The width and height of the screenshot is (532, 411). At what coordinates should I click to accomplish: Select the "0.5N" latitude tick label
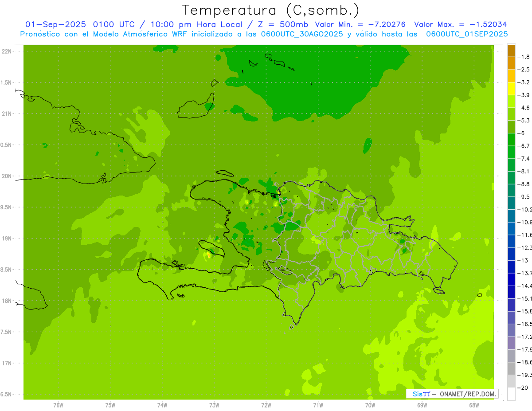7,145
